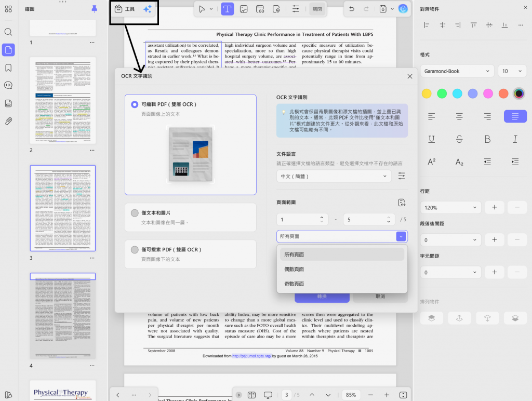Apply bold formatting
This screenshot has height=401, width=532.
pos(487,139)
